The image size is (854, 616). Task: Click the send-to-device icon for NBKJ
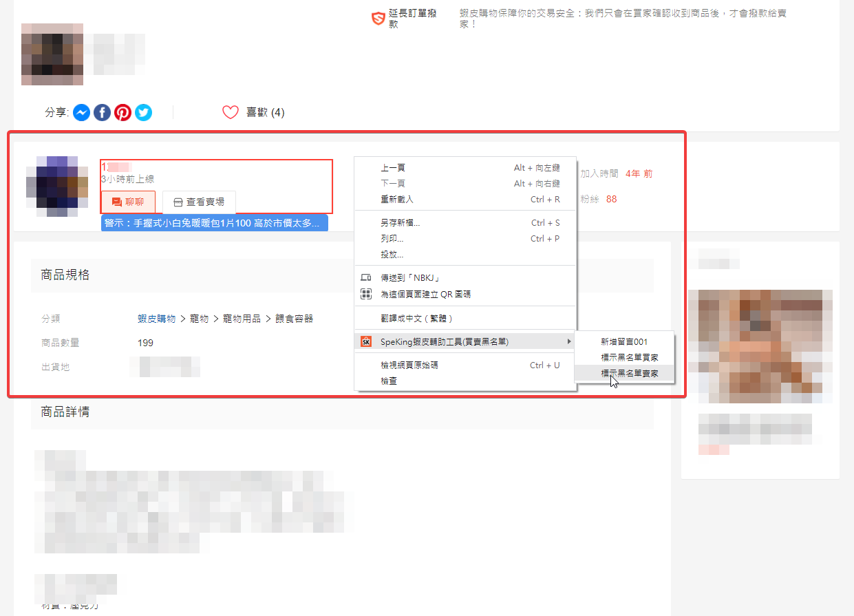point(366,278)
